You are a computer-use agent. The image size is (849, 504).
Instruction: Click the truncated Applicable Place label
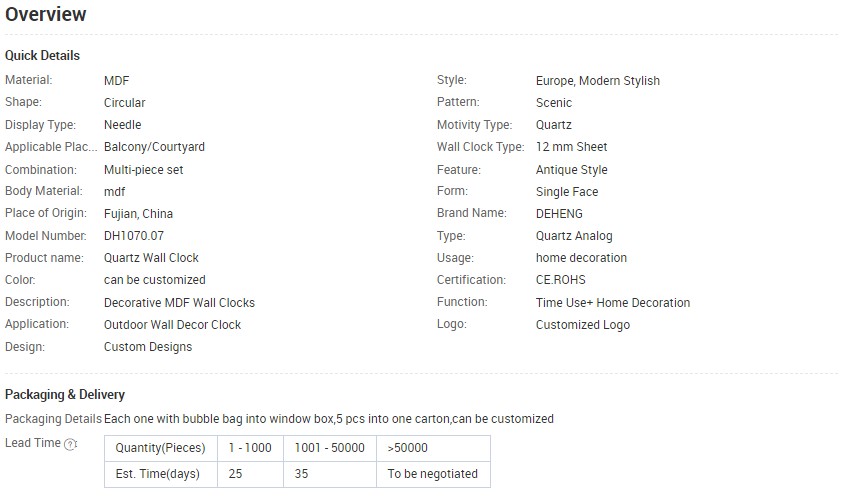pyautogui.click(x=41, y=147)
